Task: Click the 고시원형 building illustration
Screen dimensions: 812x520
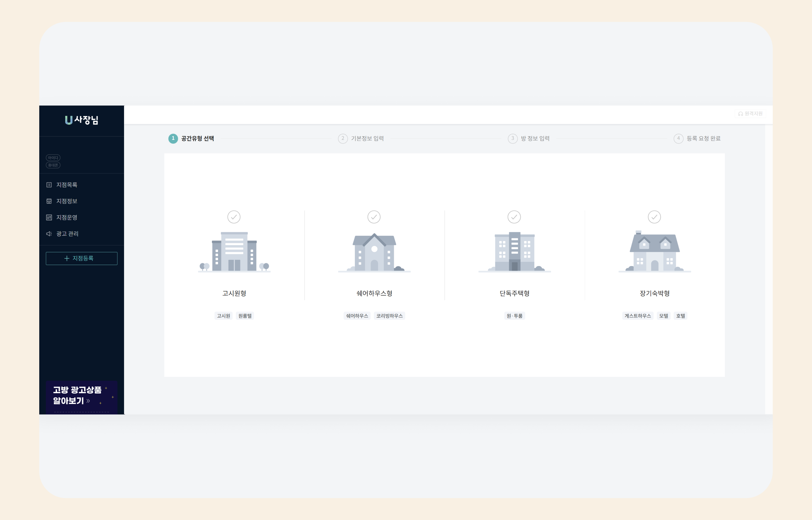Action: (x=234, y=252)
